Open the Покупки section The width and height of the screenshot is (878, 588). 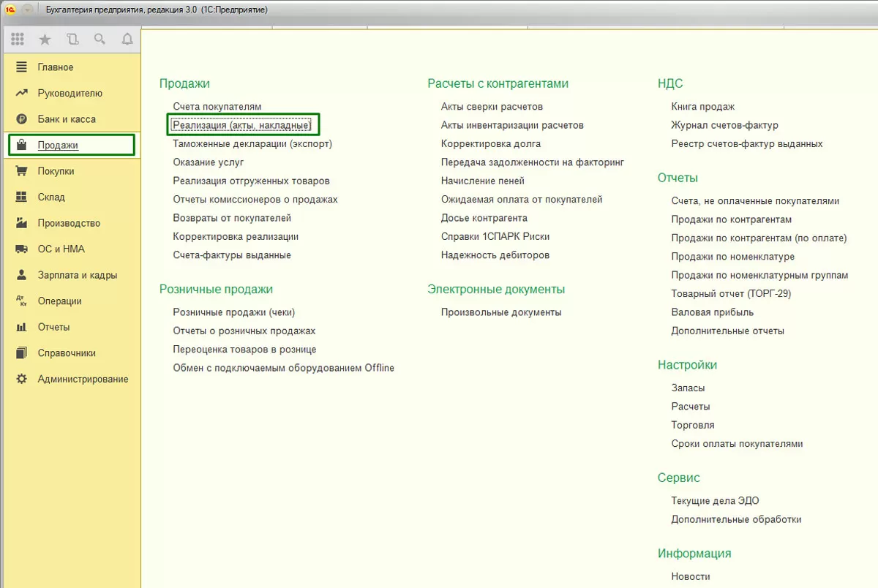(x=56, y=171)
